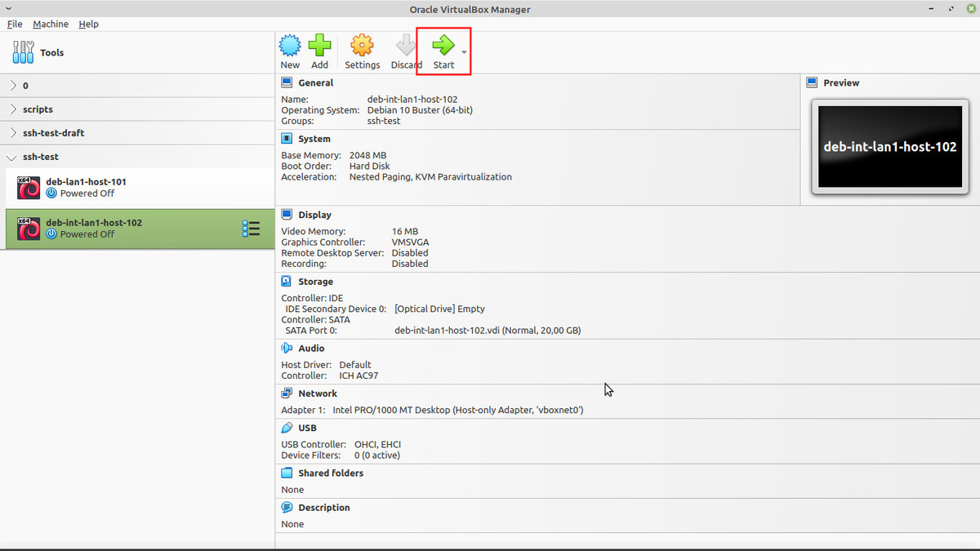The width and height of the screenshot is (980, 551).
Task: Click the Discard toolbar icon
Action: pyautogui.click(x=406, y=45)
